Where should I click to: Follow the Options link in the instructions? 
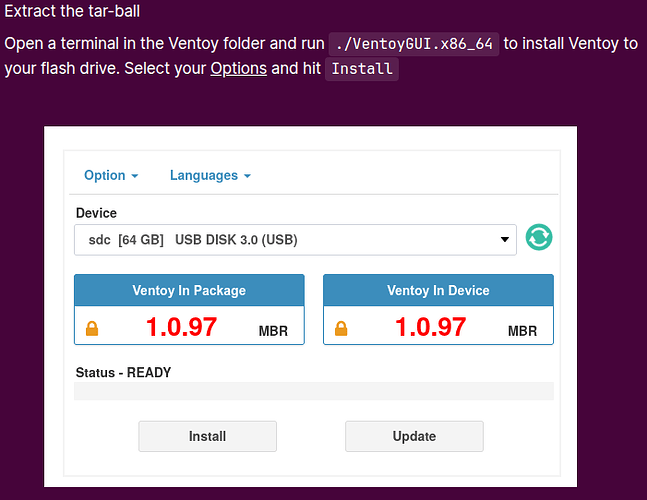coord(238,68)
